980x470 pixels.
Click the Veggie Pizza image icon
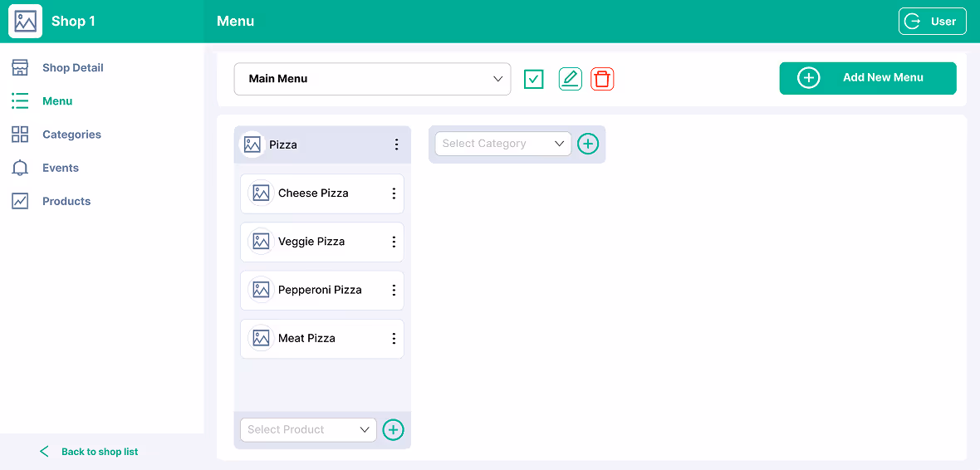(x=262, y=242)
